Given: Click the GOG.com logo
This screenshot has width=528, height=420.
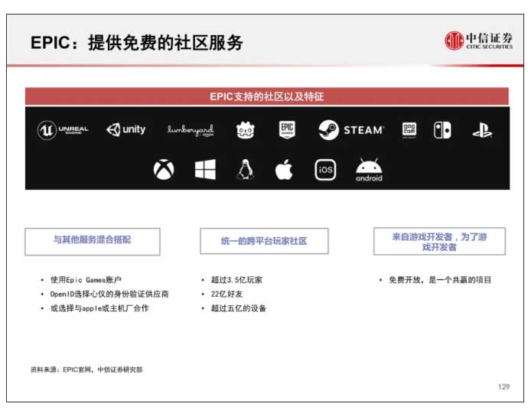Looking at the screenshot, I should tap(409, 130).
